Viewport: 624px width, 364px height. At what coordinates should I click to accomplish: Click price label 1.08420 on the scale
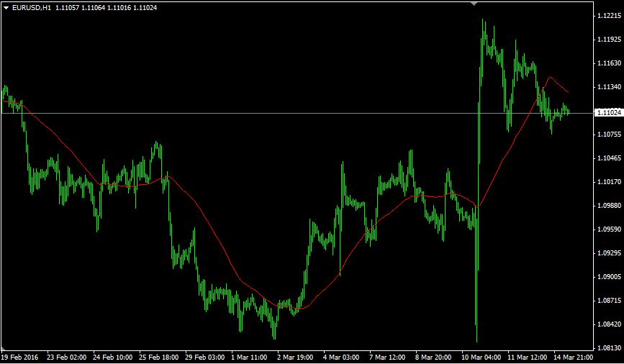[x=610, y=324]
